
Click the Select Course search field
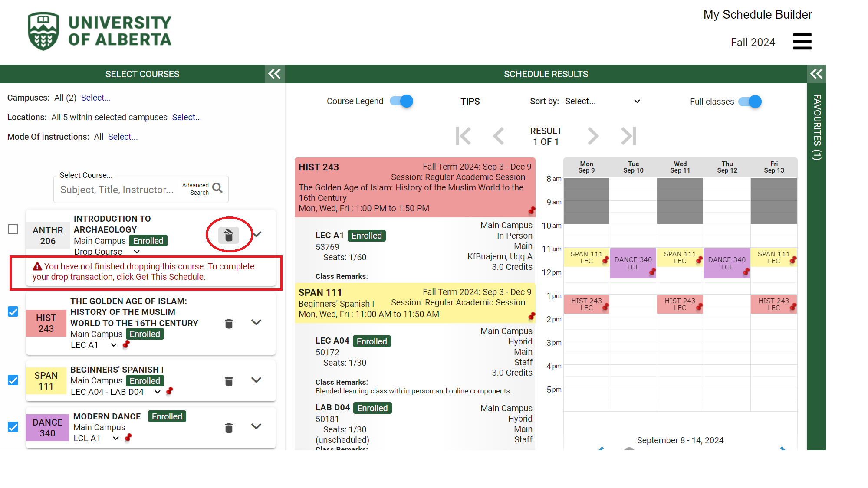[x=117, y=190]
